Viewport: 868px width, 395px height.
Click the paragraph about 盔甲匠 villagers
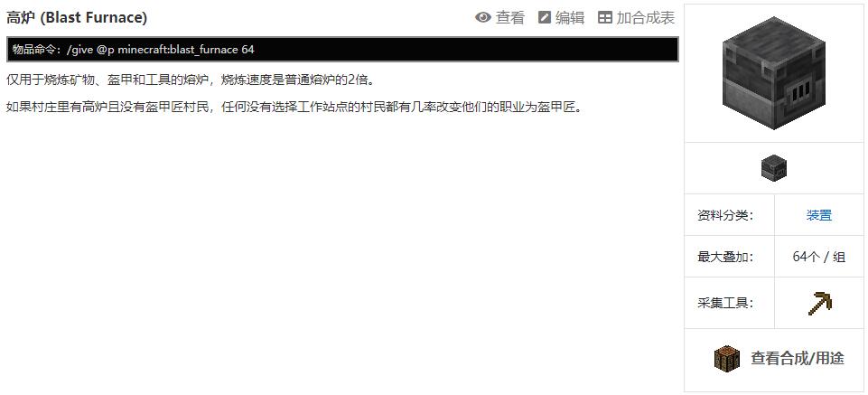(x=294, y=107)
